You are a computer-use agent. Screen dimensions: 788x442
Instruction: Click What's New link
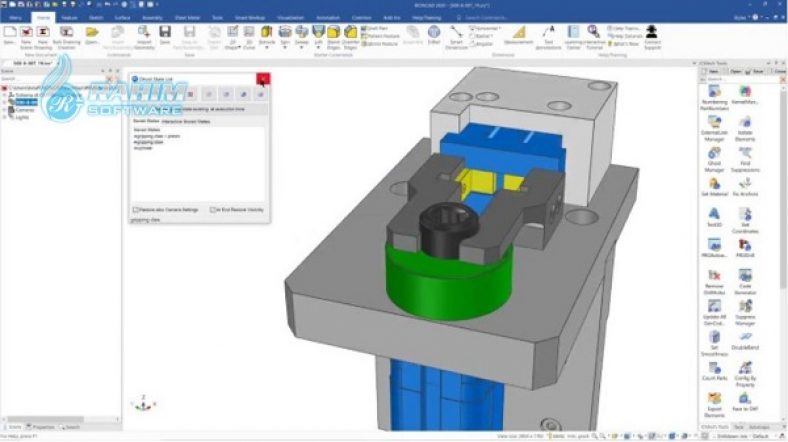click(624, 44)
